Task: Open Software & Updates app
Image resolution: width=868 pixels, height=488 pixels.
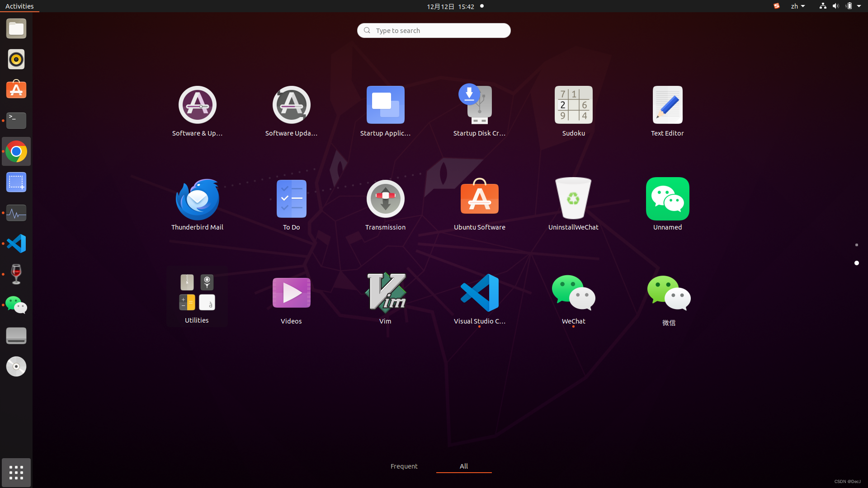Action: [x=197, y=111]
